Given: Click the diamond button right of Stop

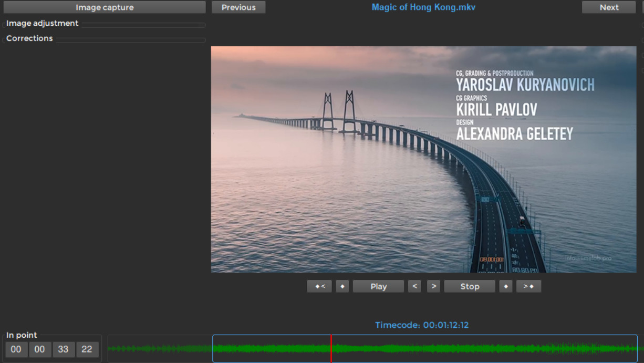Looking at the screenshot, I should click(x=506, y=286).
